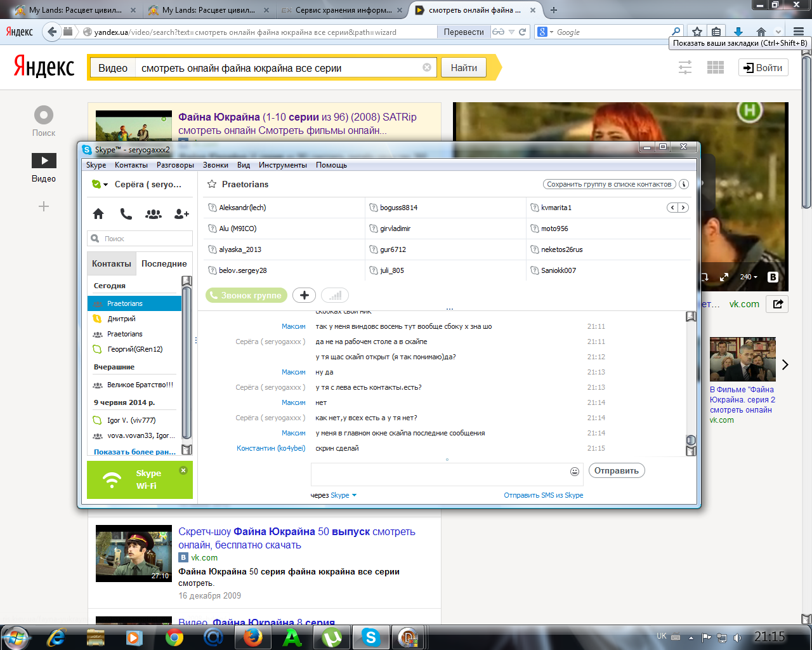Screen dimensions: 812x650
Task: Open the volume control in system tray
Action: [x=737, y=637]
